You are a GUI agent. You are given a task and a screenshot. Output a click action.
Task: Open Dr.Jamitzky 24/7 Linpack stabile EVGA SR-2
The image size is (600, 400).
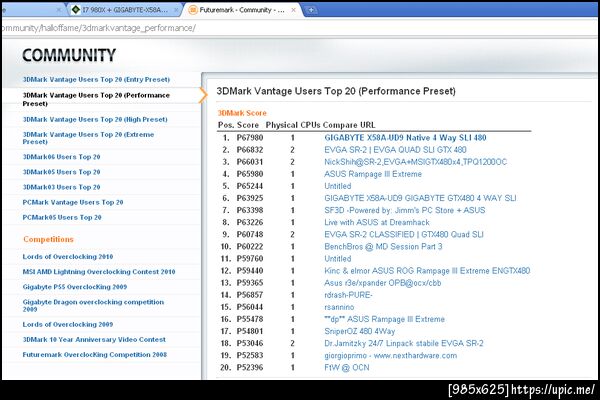[404, 343]
